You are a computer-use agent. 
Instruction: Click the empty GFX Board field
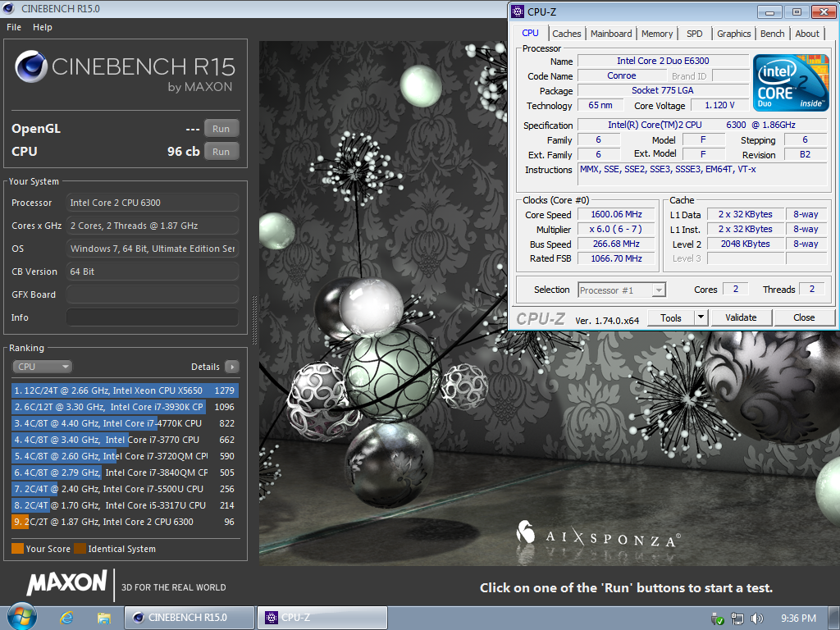pos(152,294)
